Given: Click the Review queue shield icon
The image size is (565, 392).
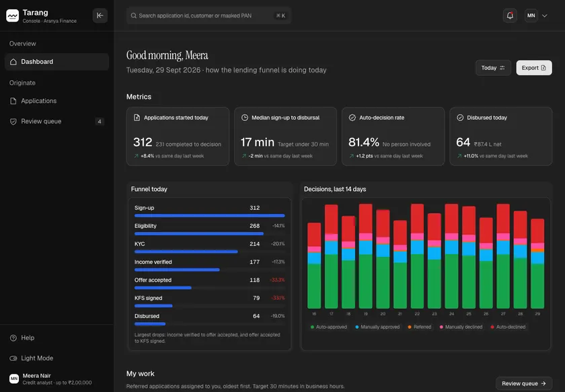Looking at the screenshot, I should [x=13, y=122].
